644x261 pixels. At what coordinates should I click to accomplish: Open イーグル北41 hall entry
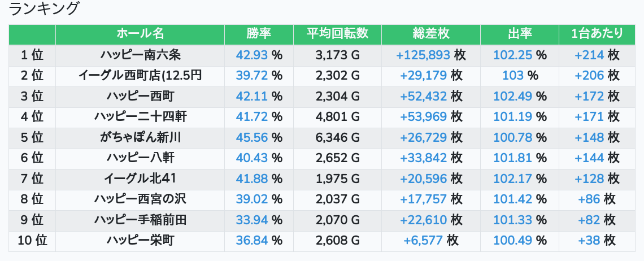coord(140,179)
